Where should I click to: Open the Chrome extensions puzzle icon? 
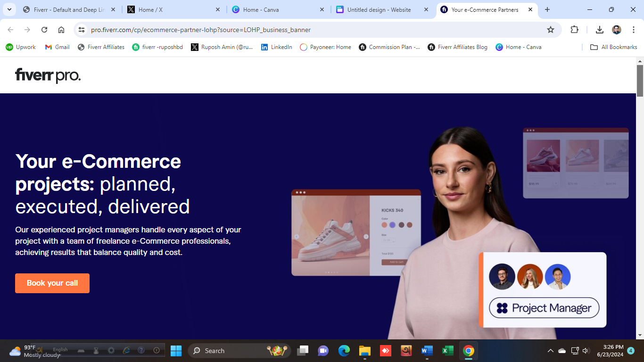click(574, 30)
